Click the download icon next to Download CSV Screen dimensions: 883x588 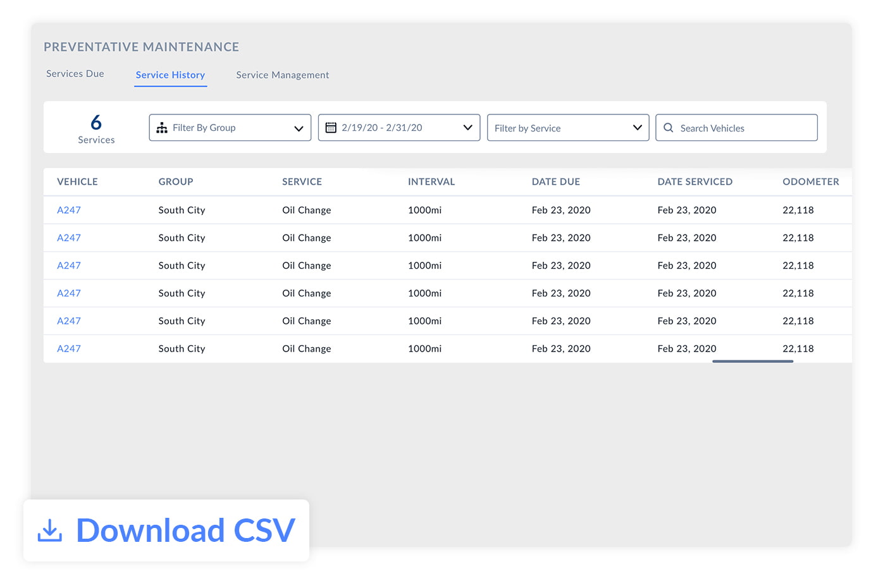[x=50, y=530]
